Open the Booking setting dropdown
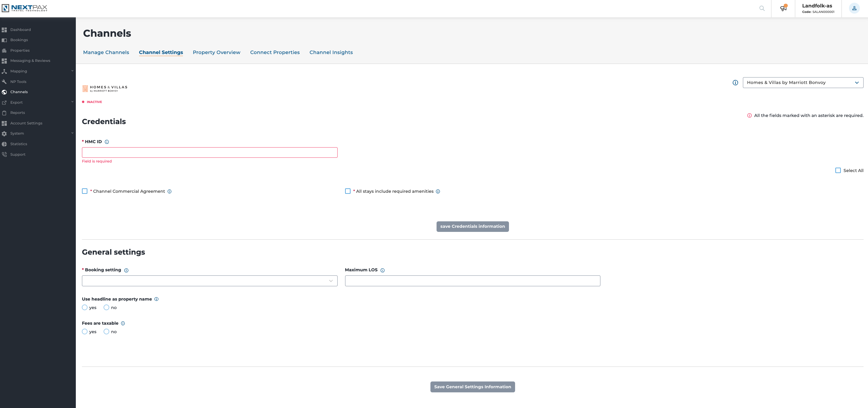Image resolution: width=868 pixels, height=408 pixels. click(x=209, y=281)
